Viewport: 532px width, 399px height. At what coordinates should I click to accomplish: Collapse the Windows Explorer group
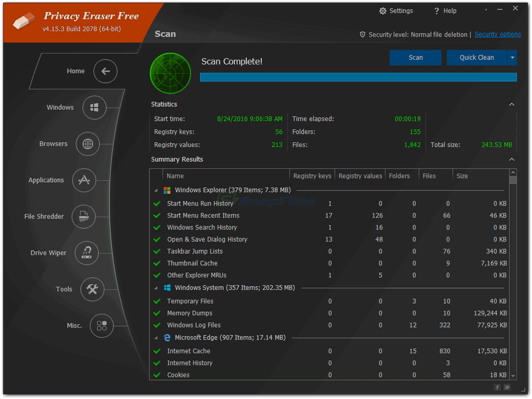click(157, 191)
